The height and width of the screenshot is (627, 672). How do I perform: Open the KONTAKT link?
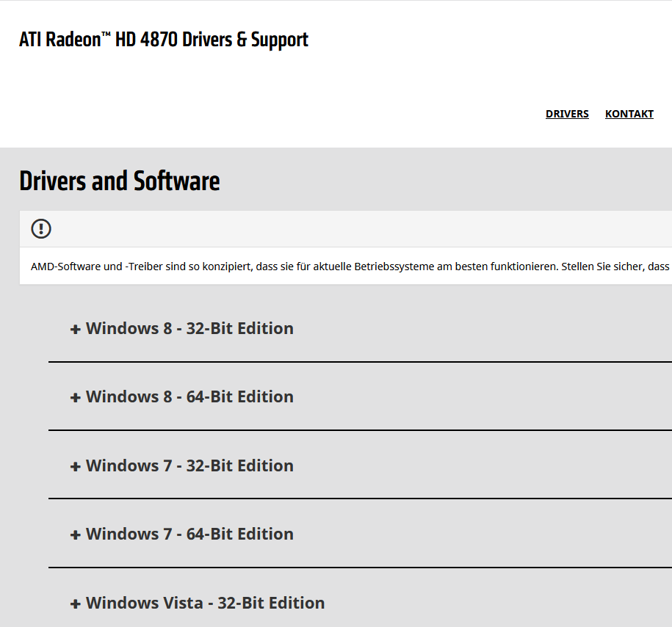629,114
